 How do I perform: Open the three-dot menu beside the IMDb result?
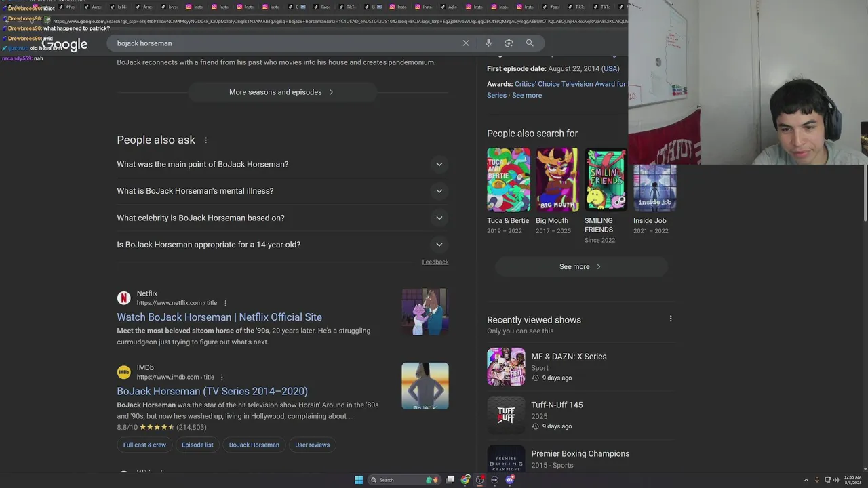click(221, 378)
